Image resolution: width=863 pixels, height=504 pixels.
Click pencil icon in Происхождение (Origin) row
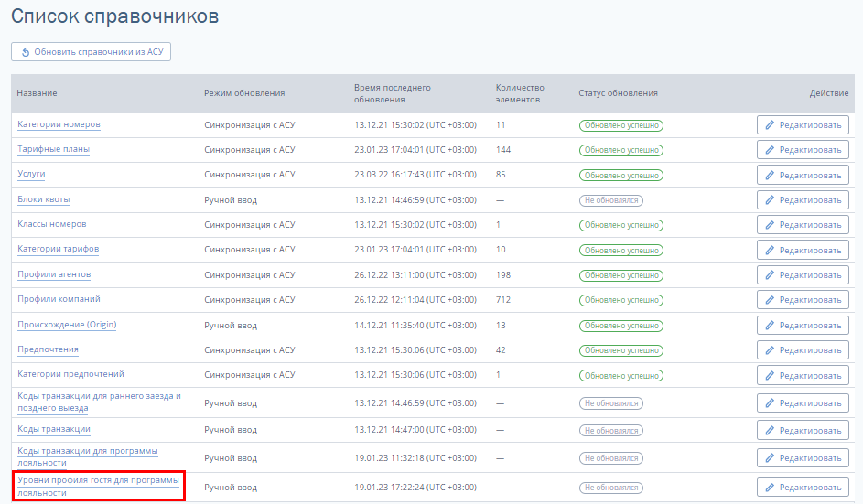click(770, 326)
